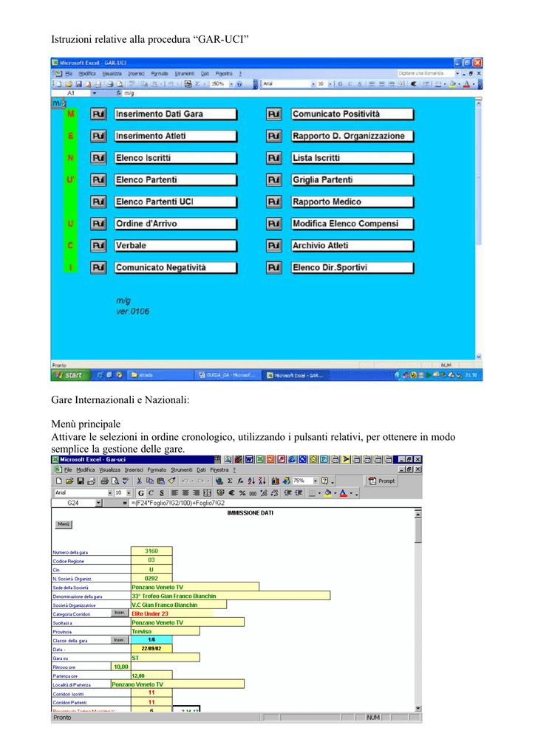535x756 pixels.
Task: Toggle bold (G) in the lower Excel window
Action: click(x=140, y=492)
